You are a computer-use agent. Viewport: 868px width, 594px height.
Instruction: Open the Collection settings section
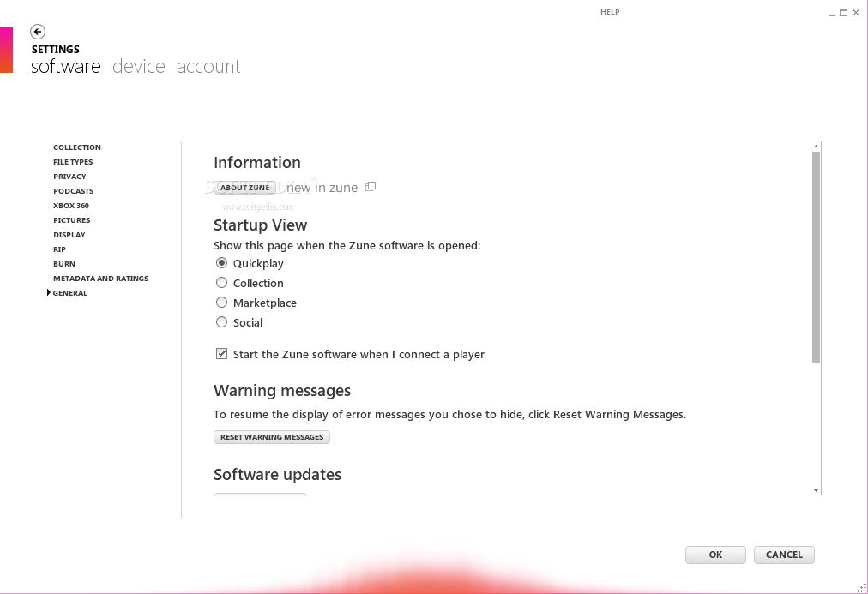pyautogui.click(x=77, y=147)
